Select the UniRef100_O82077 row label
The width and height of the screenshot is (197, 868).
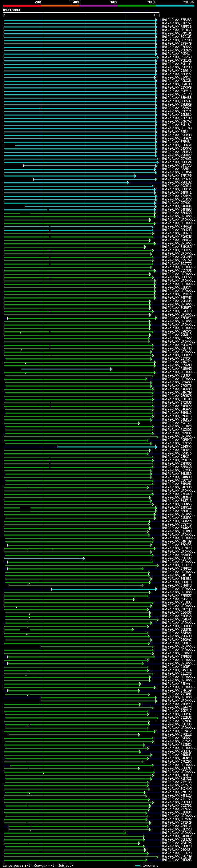click(x=177, y=108)
